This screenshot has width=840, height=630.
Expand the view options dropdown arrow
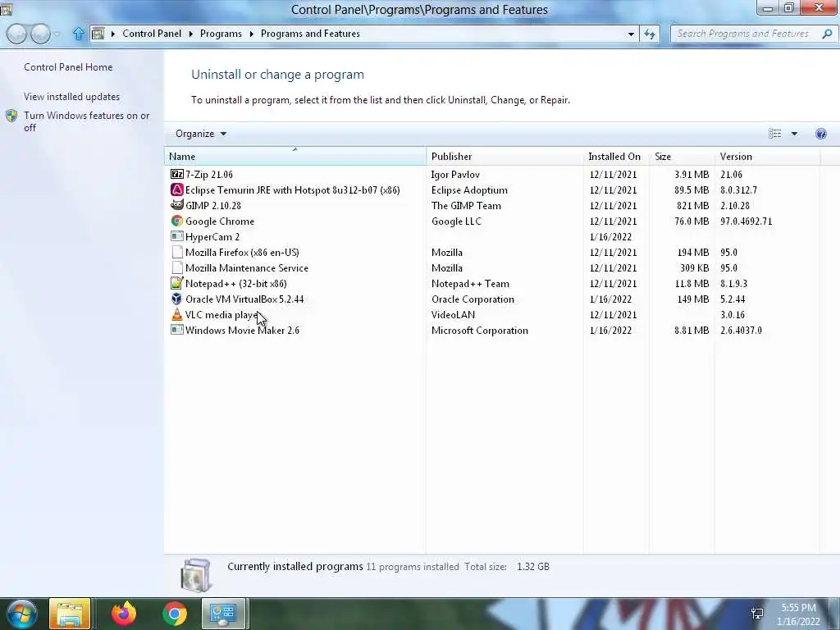pyautogui.click(x=794, y=134)
